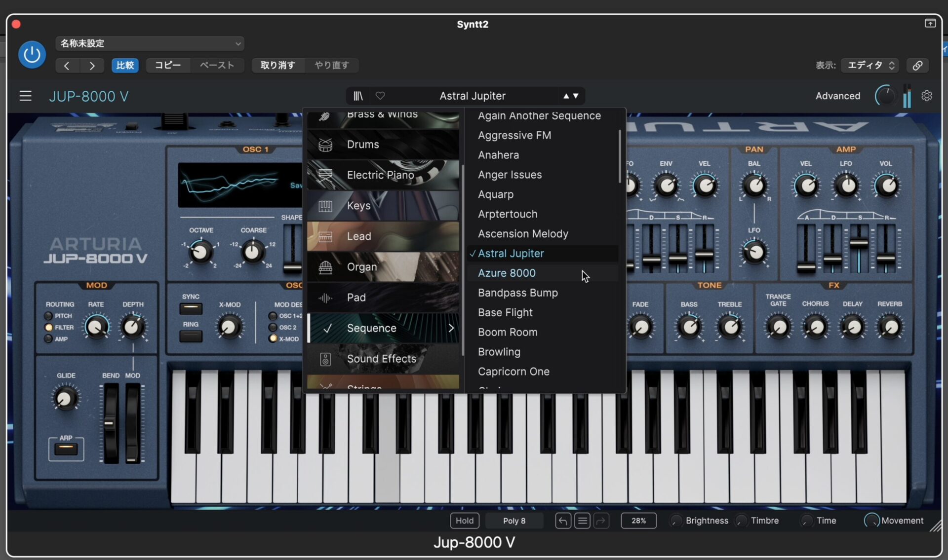The width and height of the screenshot is (948, 560).
Task: Click the Time macro knob
Action: (807, 521)
